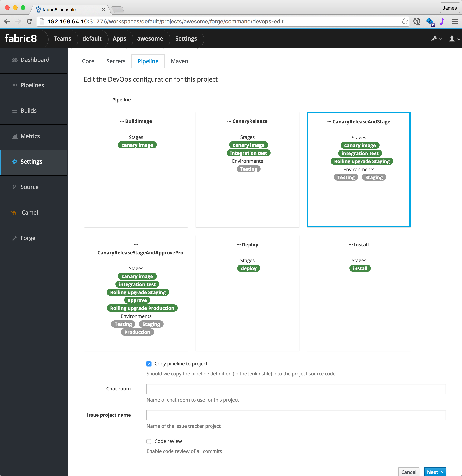Uncheck Copy pipeline to project
462x476 pixels.
pos(149,364)
